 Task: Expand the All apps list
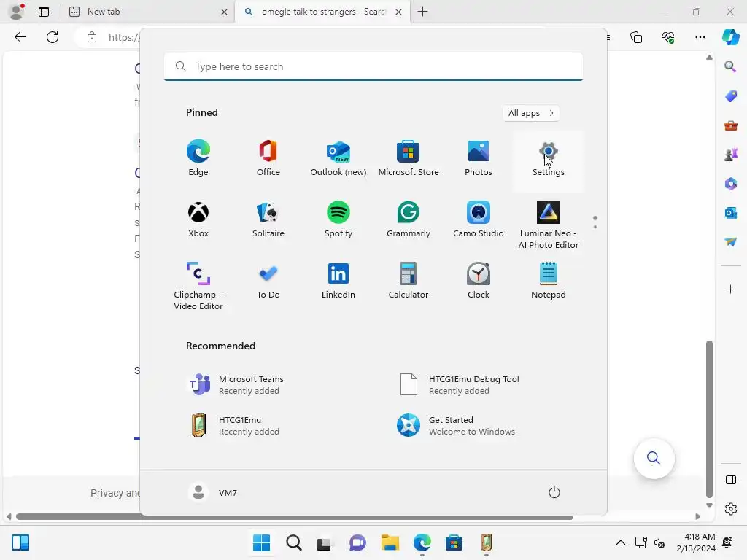coord(531,113)
